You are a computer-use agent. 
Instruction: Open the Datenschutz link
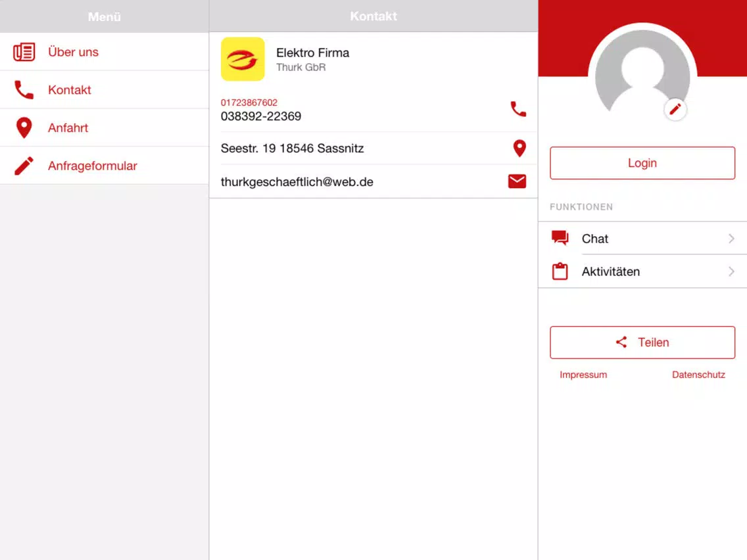698,375
